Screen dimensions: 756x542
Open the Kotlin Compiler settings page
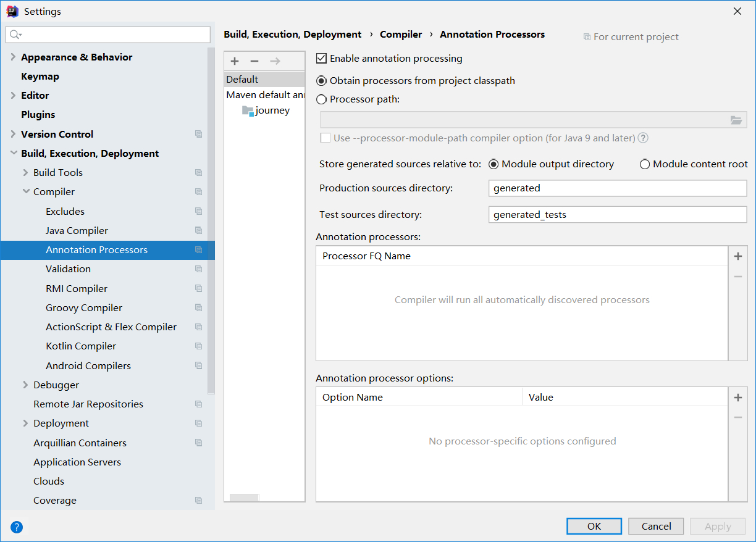tap(81, 346)
